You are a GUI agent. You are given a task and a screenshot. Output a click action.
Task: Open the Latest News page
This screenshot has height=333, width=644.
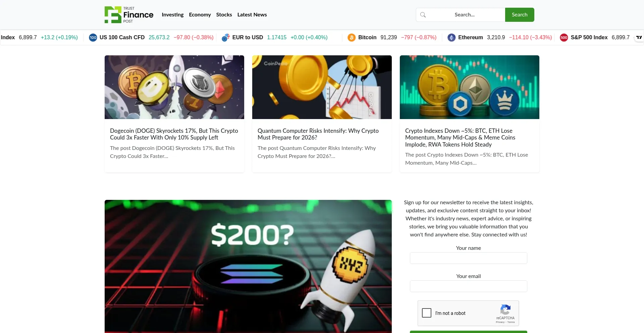pos(252,15)
